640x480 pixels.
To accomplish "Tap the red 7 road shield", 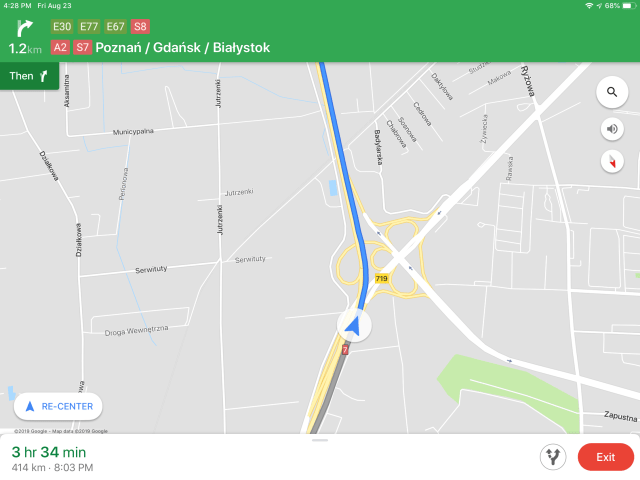I will click(345, 350).
